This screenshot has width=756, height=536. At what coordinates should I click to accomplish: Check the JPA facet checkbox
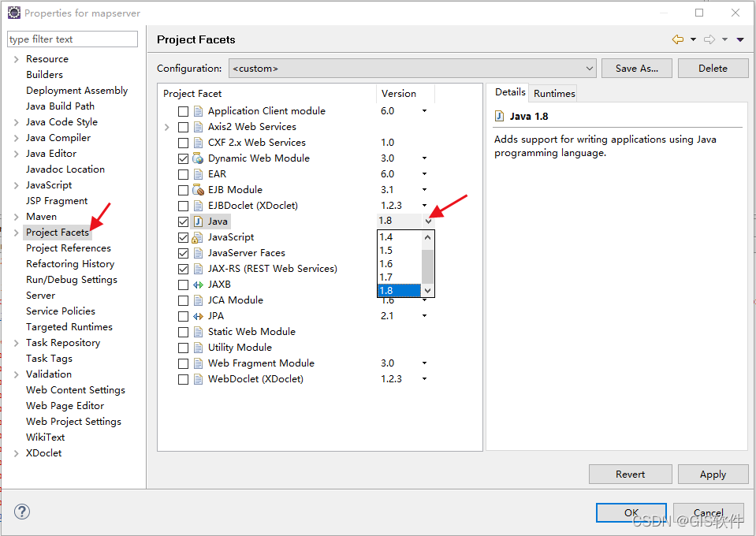pos(183,316)
